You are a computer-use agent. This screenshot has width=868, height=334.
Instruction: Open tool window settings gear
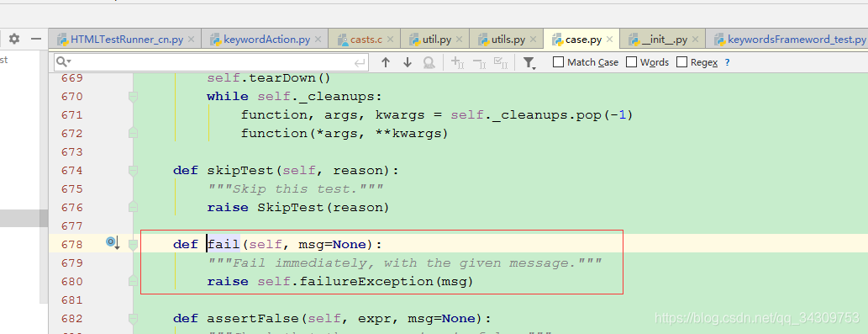[x=13, y=39]
